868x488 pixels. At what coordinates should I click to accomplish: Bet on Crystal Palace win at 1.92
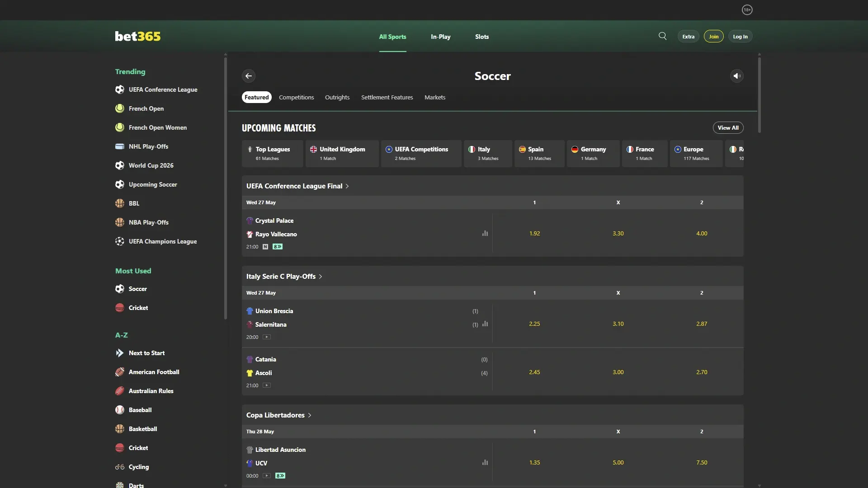tap(534, 234)
